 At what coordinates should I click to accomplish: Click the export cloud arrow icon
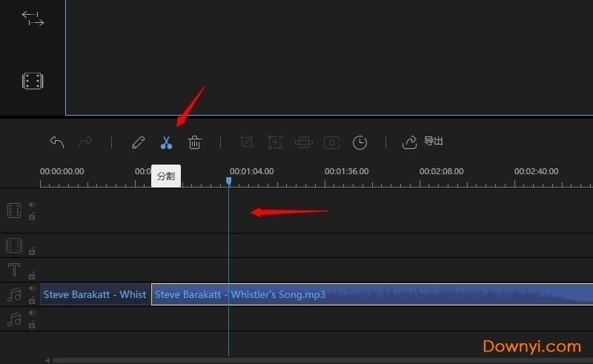coord(409,142)
